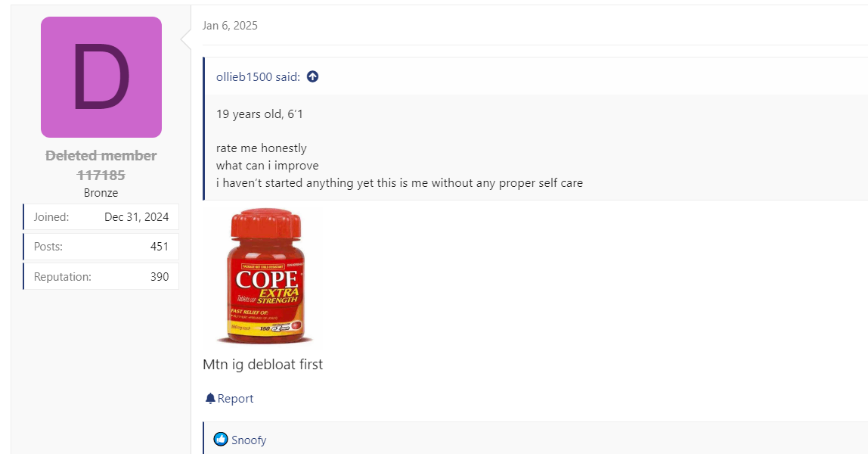Click the purple D avatar image
This screenshot has height=454, width=868.
coord(101,77)
